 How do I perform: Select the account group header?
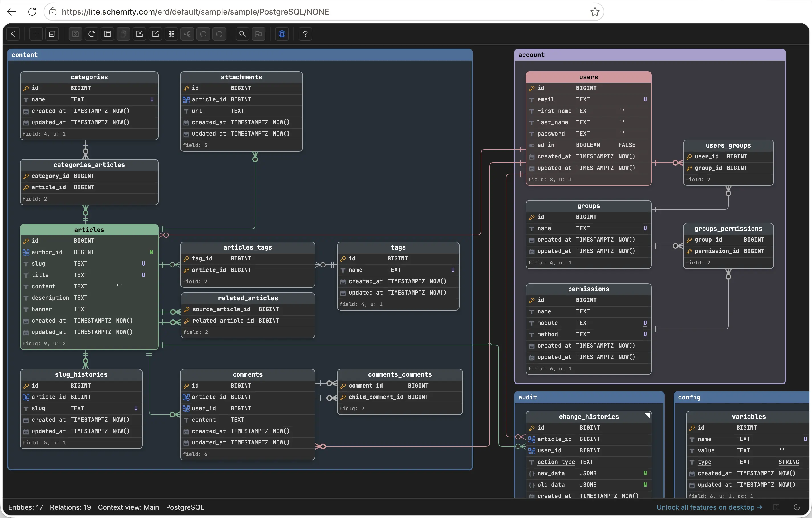(650, 55)
